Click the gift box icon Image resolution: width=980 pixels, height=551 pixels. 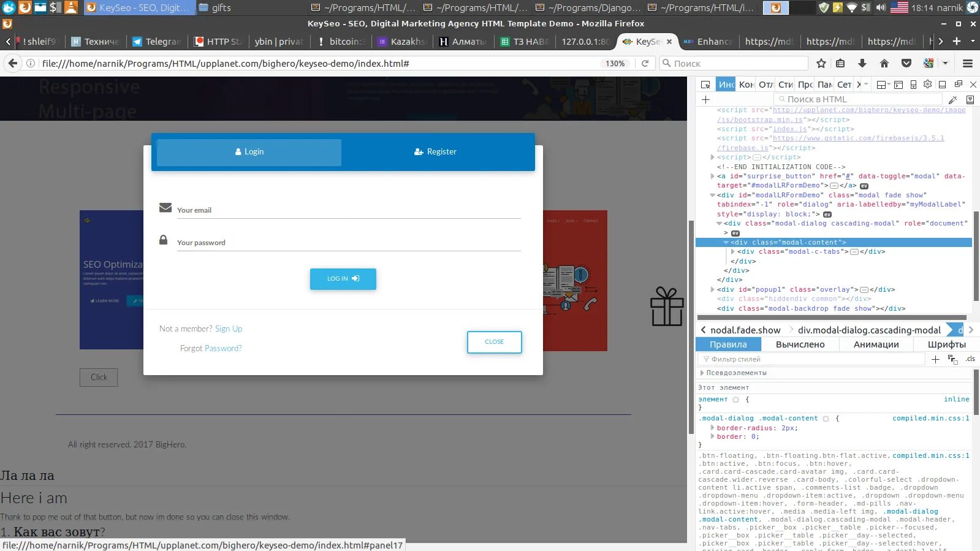[667, 306]
